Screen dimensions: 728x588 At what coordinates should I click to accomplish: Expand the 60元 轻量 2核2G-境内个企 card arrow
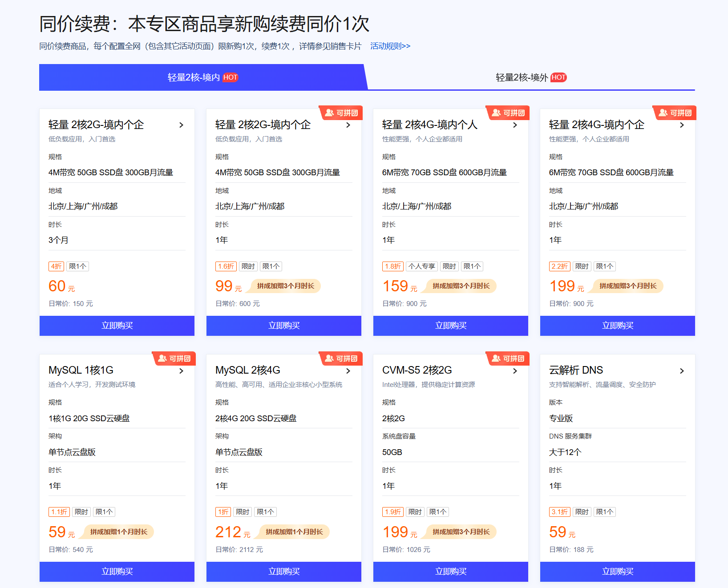pyautogui.click(x=181, y=125)
